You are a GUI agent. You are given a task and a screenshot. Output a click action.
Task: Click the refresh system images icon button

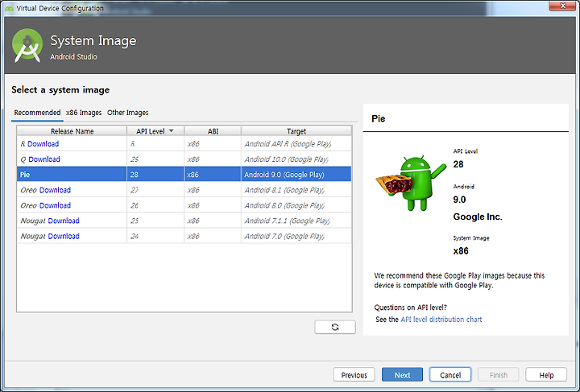click(x=335, y=327)
